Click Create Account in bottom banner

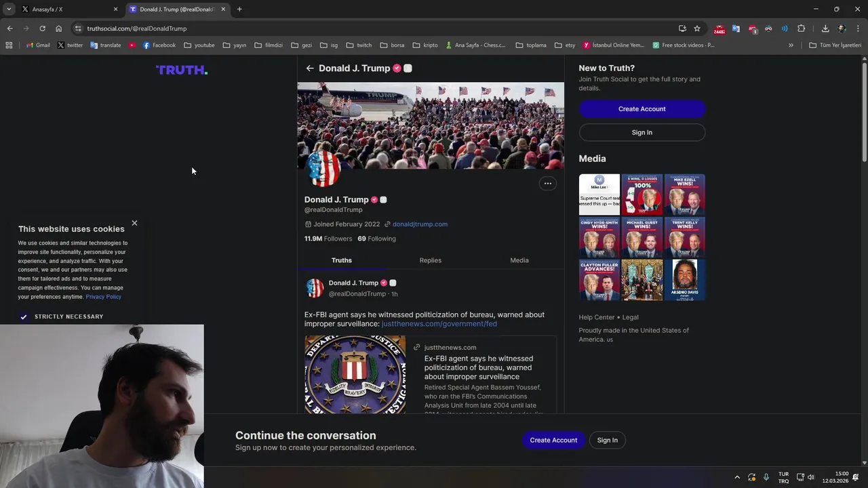pos(553,441)
